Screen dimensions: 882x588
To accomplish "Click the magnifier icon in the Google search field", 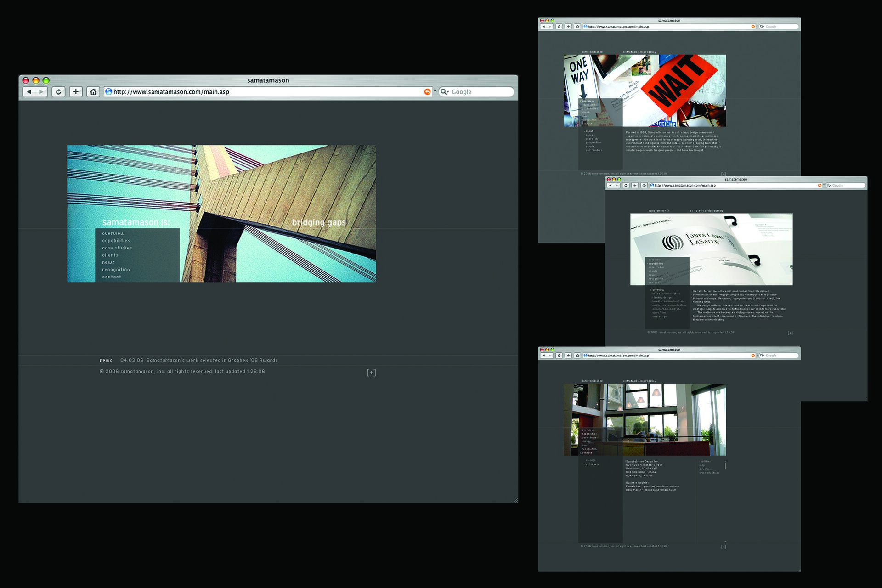I will click(x=444, y=91).
